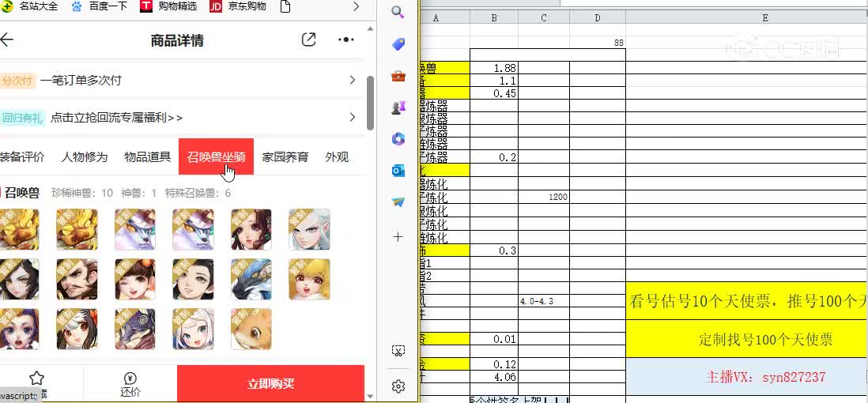This screenshot has height=403, width=868.
Task: Open the 京东购物 bookmark
Action: 238,6
